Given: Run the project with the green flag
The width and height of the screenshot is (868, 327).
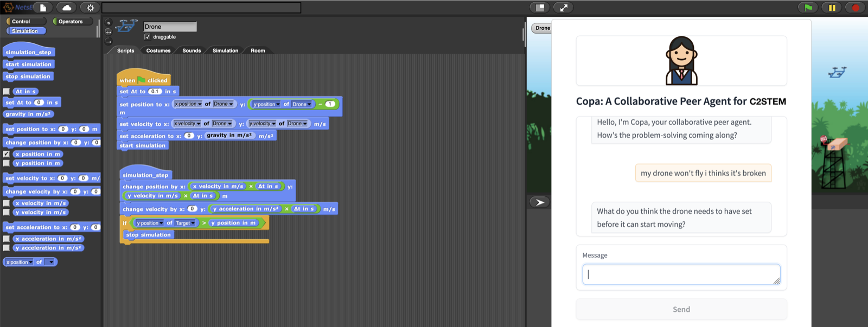Looking at the screenshot, I should (808, 8).
